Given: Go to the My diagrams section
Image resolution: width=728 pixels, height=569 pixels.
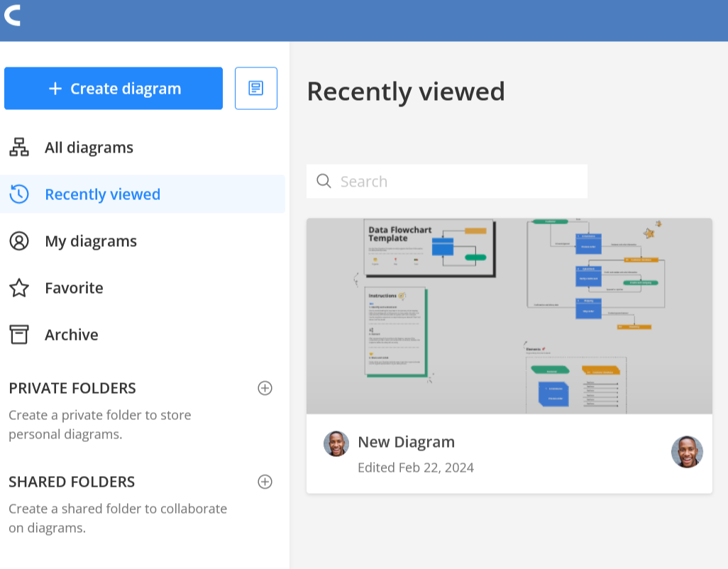Looking at the screenshot, I should pos(90,241).
